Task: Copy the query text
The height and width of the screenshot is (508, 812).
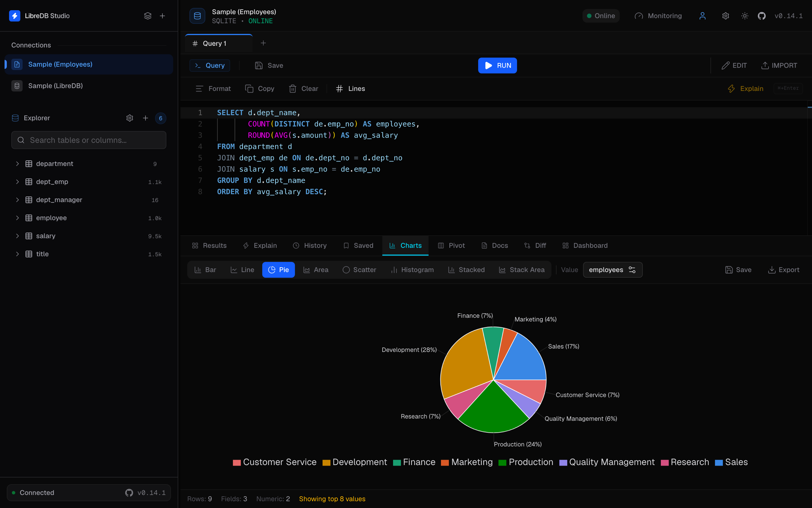Action: [x=260, y=89]
